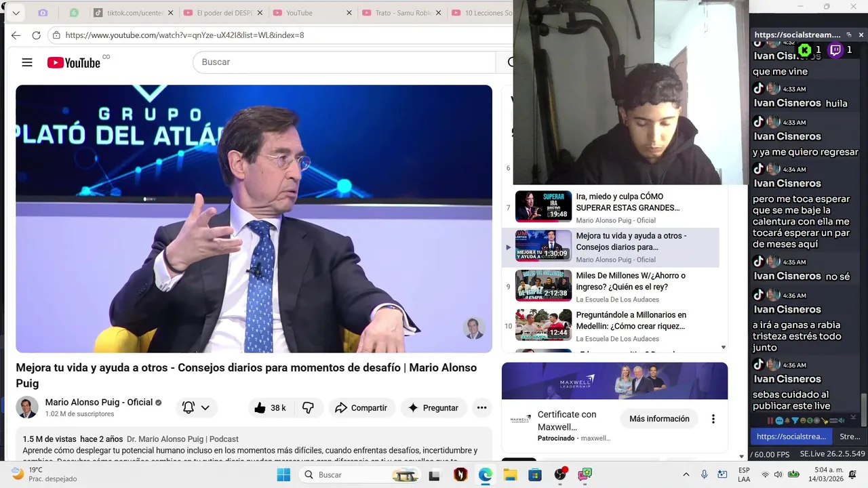This screenshot has height=488, width=868.
Task: Like the video with thumbs up
Action: (x=270, y=408)
